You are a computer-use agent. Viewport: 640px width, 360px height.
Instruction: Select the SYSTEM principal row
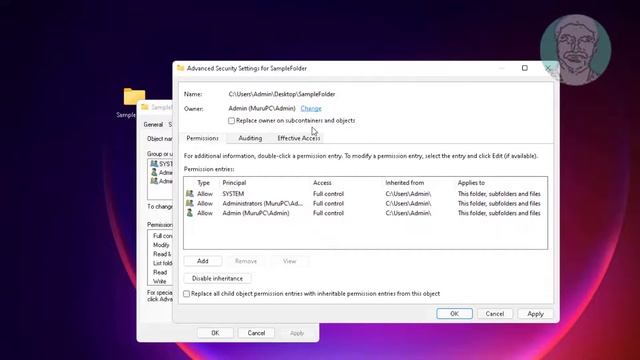click(x=365, y=194)
